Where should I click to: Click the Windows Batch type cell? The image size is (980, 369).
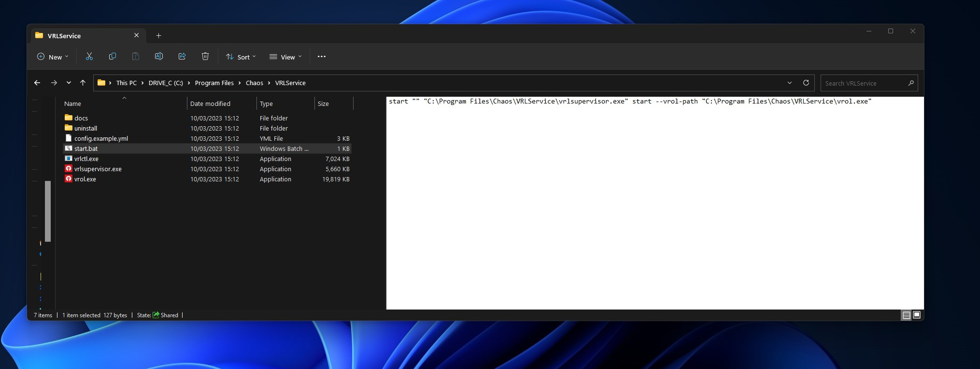[284, 148]
